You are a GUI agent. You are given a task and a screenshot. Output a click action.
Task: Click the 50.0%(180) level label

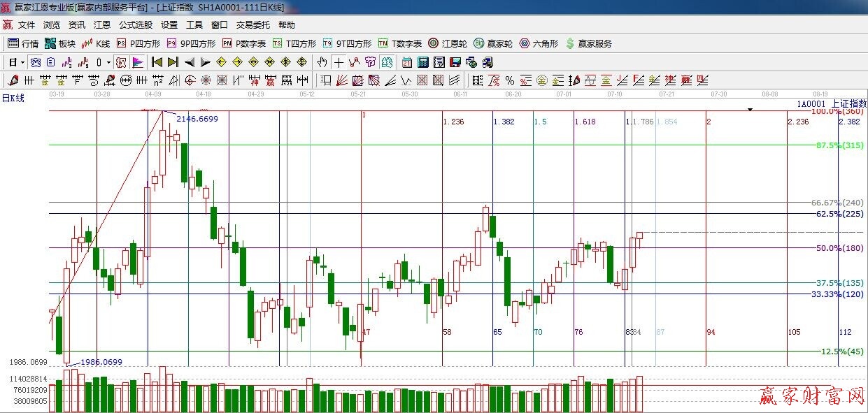coord(839,248)
